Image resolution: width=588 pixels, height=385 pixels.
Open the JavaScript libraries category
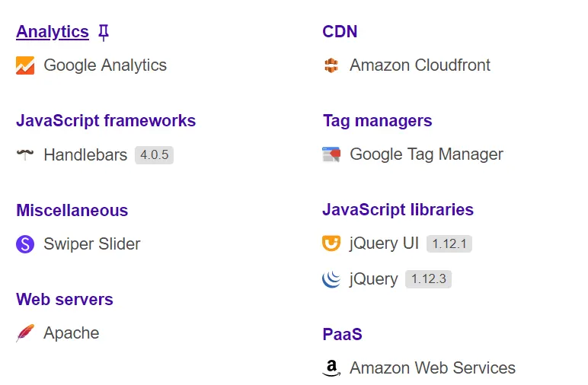398,209
